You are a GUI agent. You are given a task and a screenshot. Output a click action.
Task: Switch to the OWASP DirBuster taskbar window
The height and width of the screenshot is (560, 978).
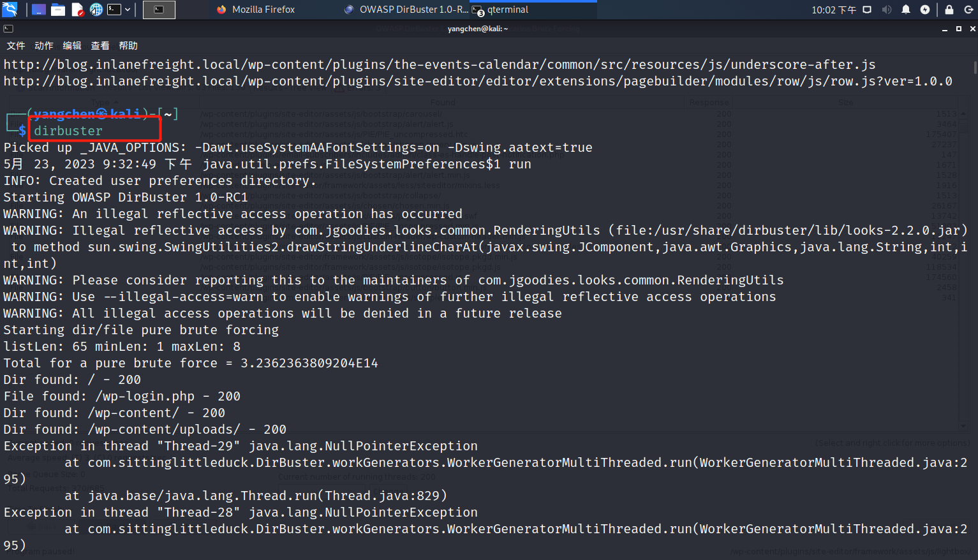406,10
